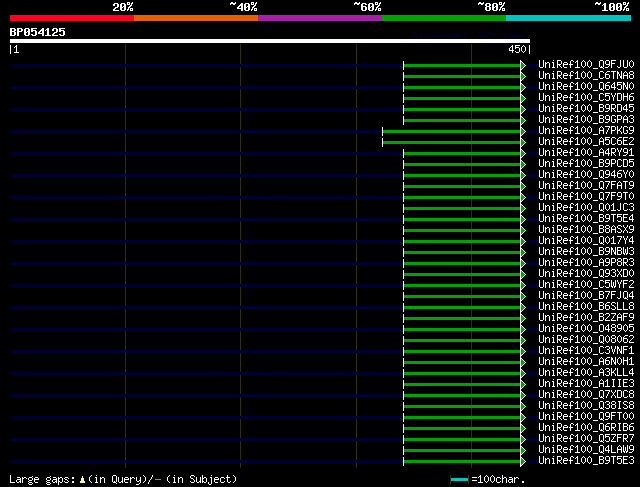Click the '=100char.' scale label
This screenshot has height=487, width=640.
tap(498, 479)
